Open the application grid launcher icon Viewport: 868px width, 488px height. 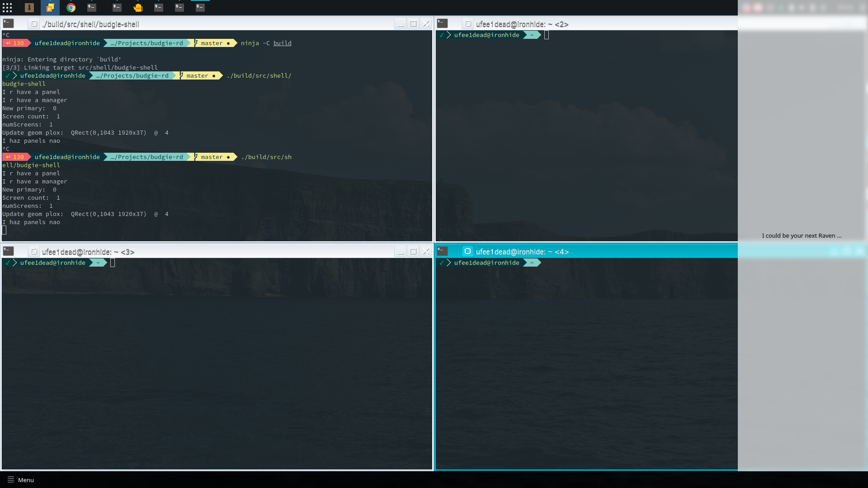(7, 8)
